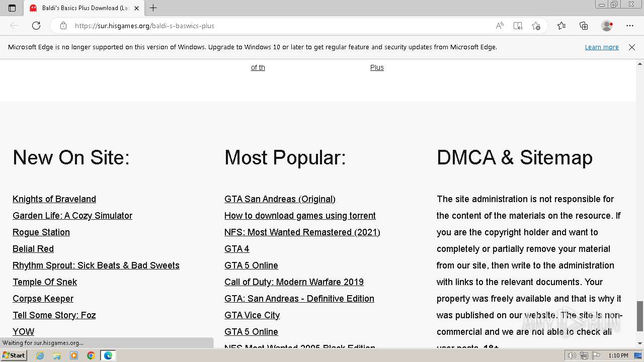Screen dimensions: 644x362
Task: Launch the media player taskbar icon
Action: [74, 355]
